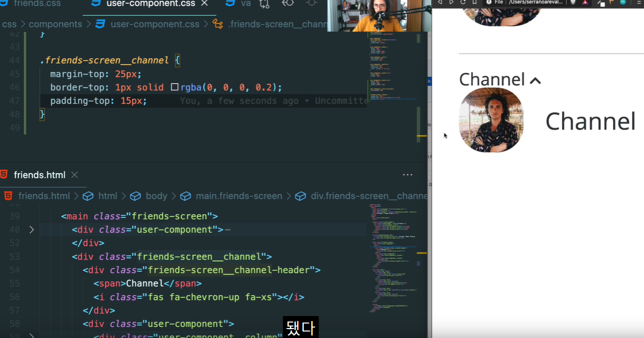Viewport: 644px width, 338px height.
Task: Click the teal profile avatar in browser toolbar
Action: click(623, 2)
